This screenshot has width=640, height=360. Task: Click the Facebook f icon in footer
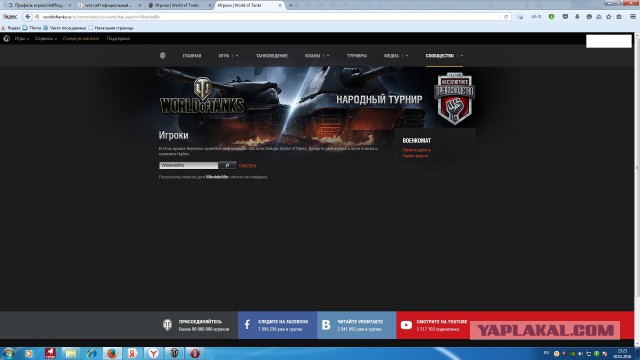pyautogui.click(x=247, y=325)
